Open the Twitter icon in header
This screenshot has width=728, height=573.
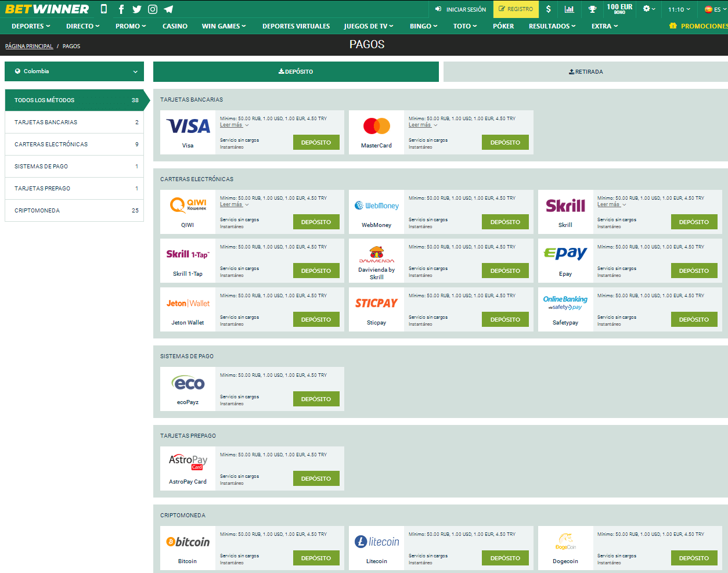click(136, 9)
